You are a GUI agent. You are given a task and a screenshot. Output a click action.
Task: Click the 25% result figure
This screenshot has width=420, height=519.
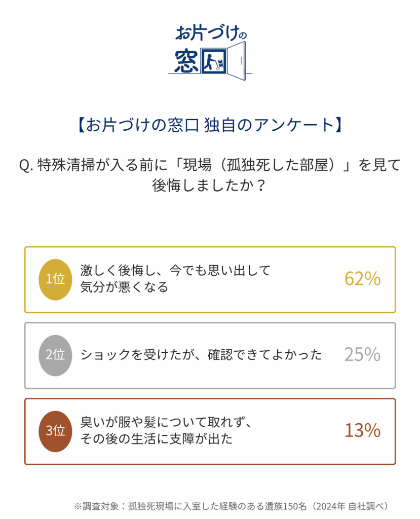[x=362, y=355]
